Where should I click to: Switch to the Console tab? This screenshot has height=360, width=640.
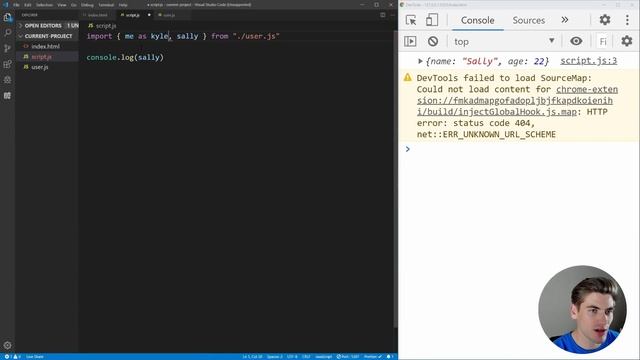click(478, 20)
